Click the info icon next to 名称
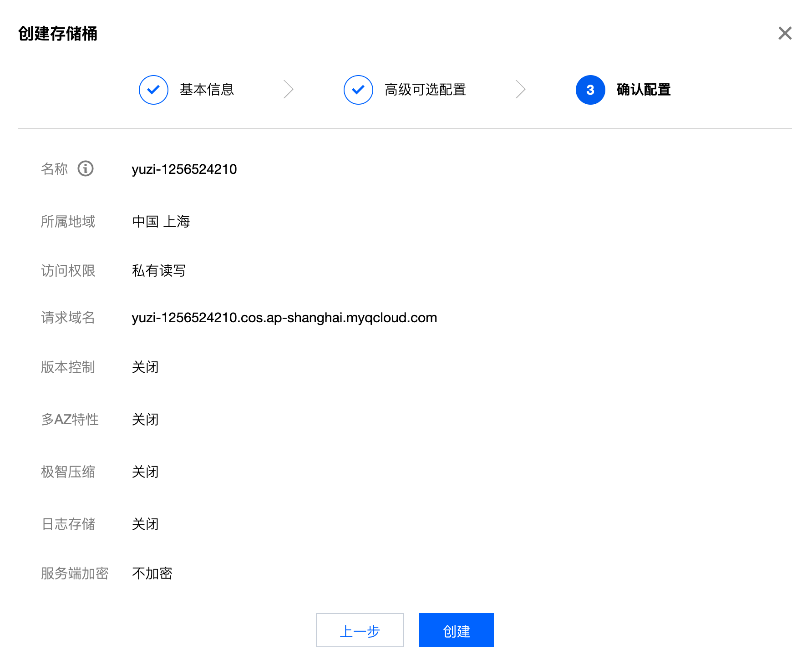Image resolution: width=812 pixels, height=670 pixels. 86,168
